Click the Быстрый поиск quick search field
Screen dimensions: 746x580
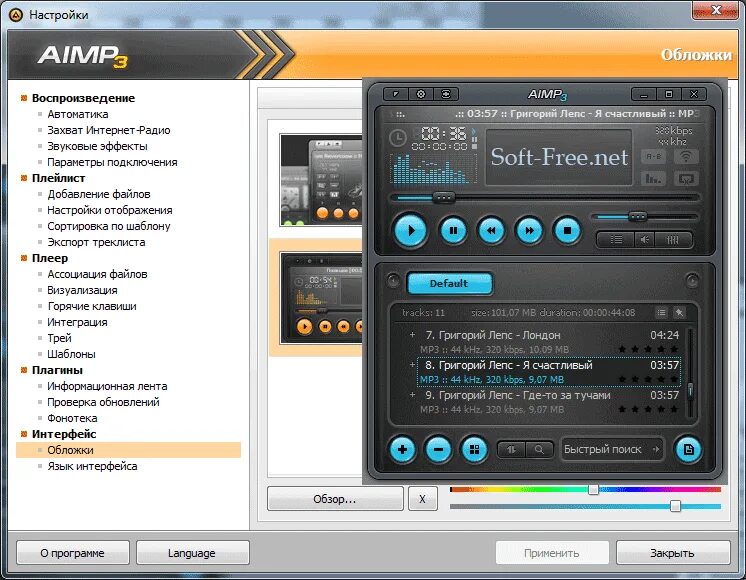(x=612, y=449)
